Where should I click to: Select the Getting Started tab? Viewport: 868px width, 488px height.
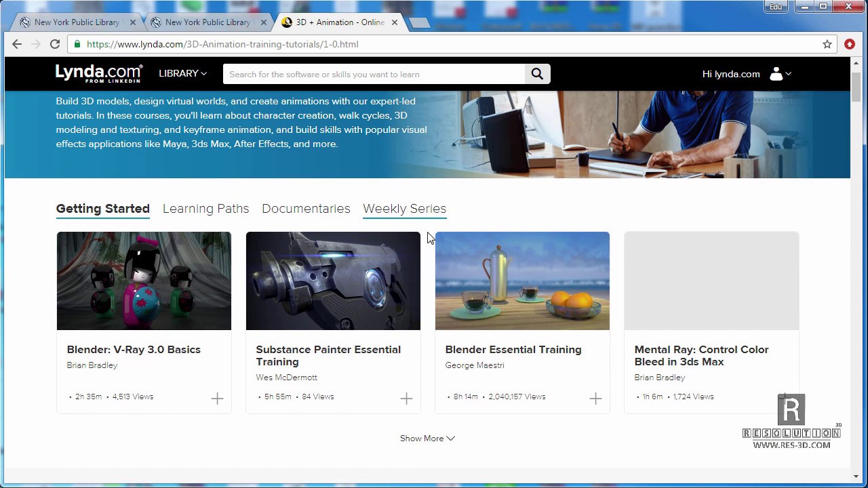103,209
